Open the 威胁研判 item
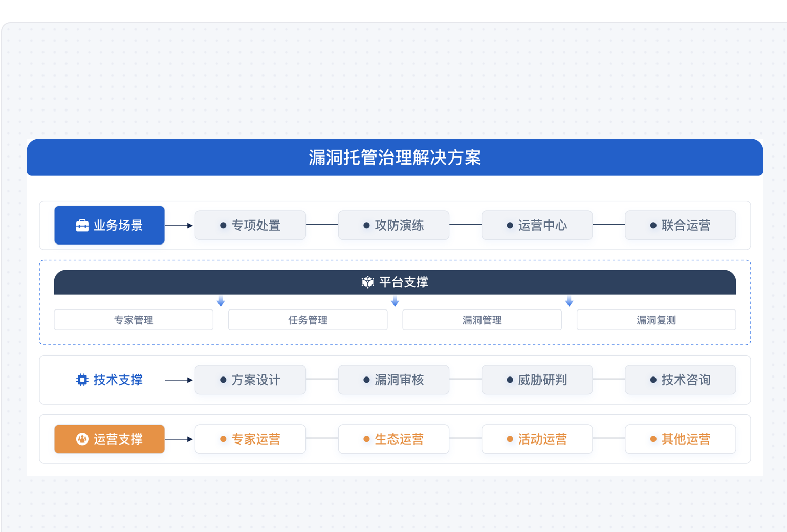Screen dimensions: 787x532 [537, 380]
